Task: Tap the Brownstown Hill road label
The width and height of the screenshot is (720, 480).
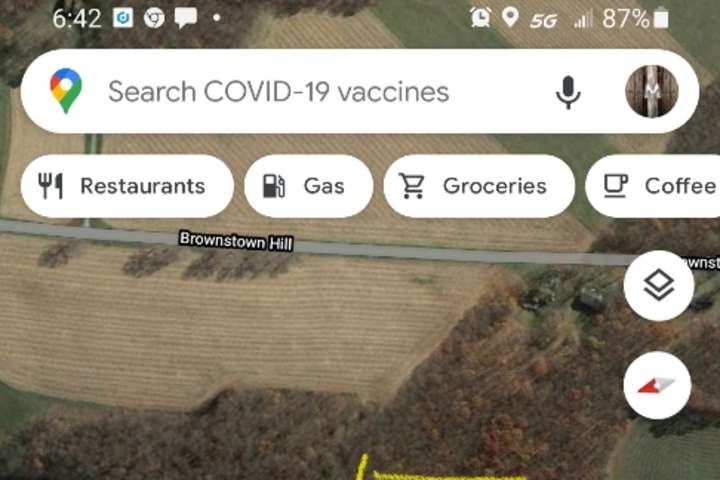Action: [236, 241]
